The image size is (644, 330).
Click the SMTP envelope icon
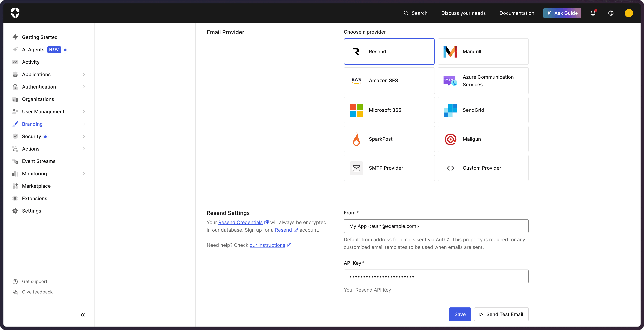coord(356,168)
